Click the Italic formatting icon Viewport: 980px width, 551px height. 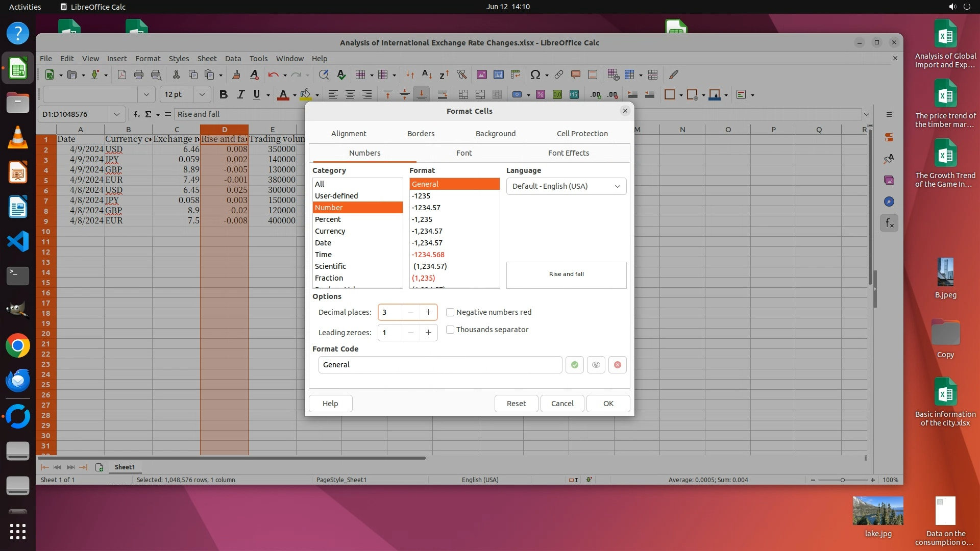[240, 94]
